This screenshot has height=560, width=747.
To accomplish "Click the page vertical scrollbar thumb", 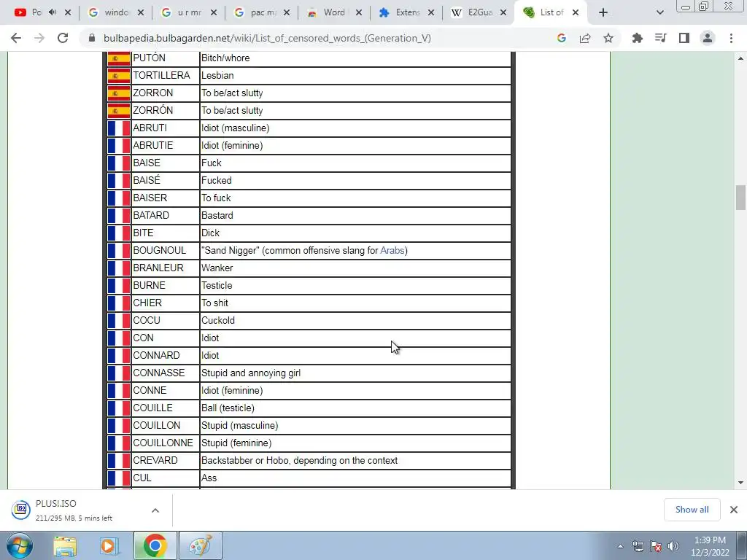I will click(x=740, y=197).
